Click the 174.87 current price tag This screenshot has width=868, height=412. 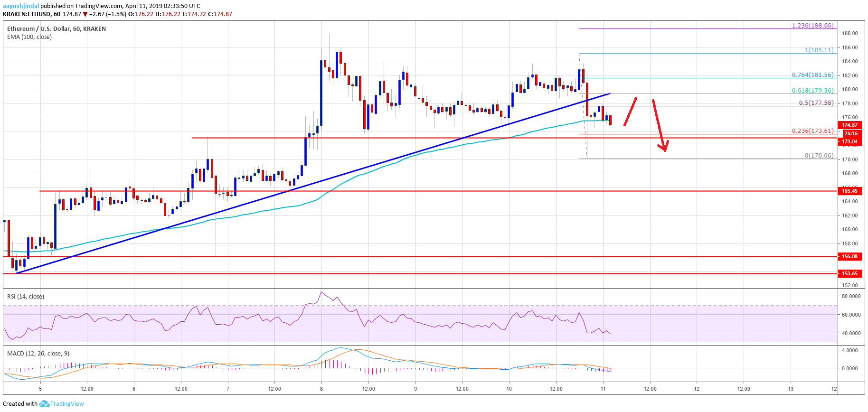point(849,125)
